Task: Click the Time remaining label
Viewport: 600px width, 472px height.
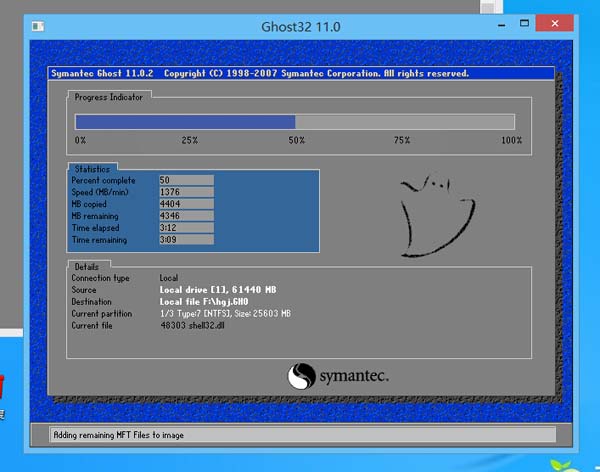Action: [x=99, y=240]
